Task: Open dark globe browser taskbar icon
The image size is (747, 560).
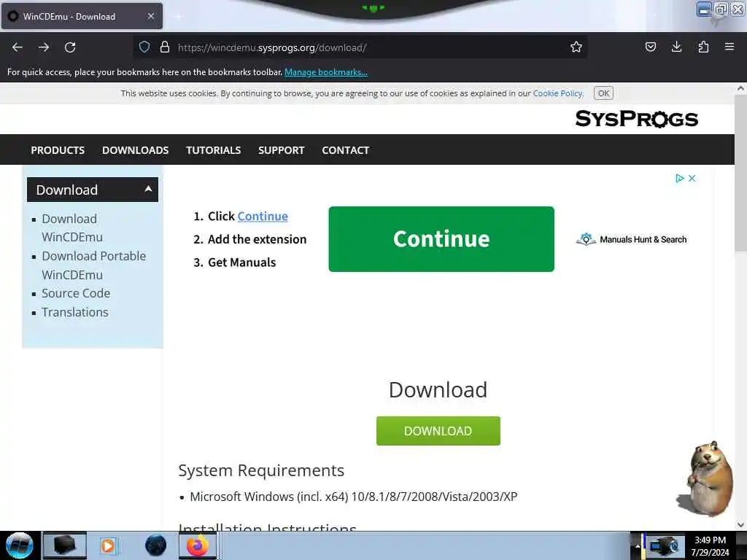Action: click(x=156, y=545)
